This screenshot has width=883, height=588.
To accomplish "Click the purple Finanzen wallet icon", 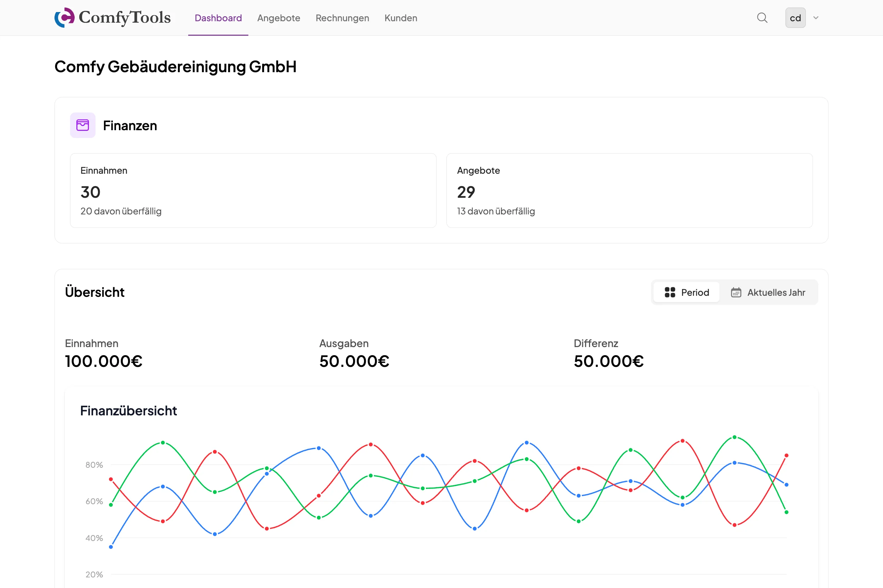I will tap(82, 125).
